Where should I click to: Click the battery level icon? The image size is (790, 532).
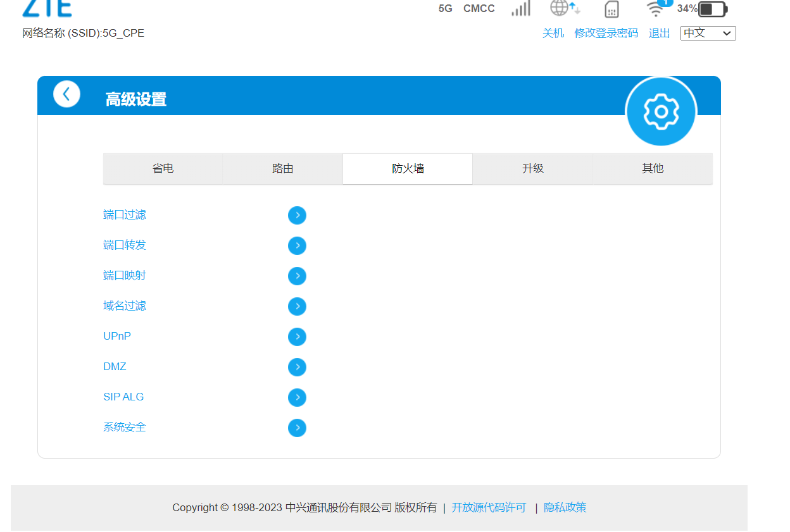point(713,9)
